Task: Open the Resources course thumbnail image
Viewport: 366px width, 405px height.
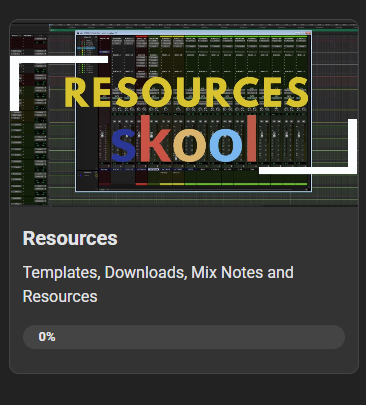Action: (184, 113)
